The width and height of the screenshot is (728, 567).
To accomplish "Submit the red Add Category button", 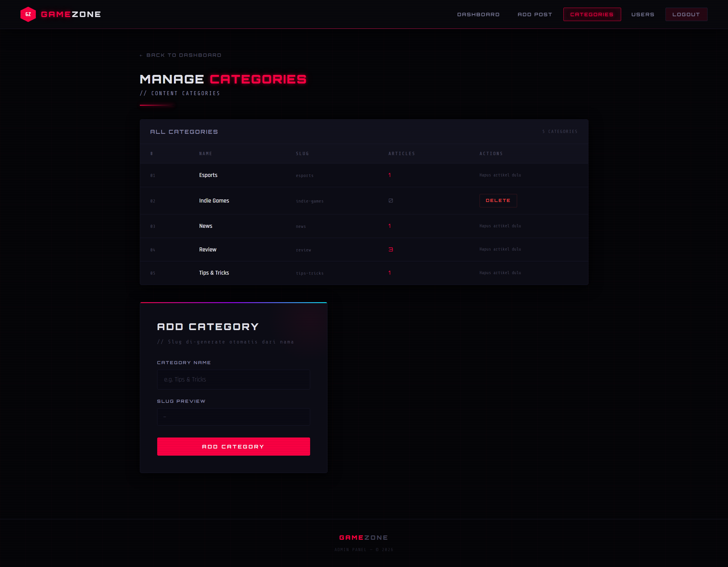I will (x=233, y=446).
